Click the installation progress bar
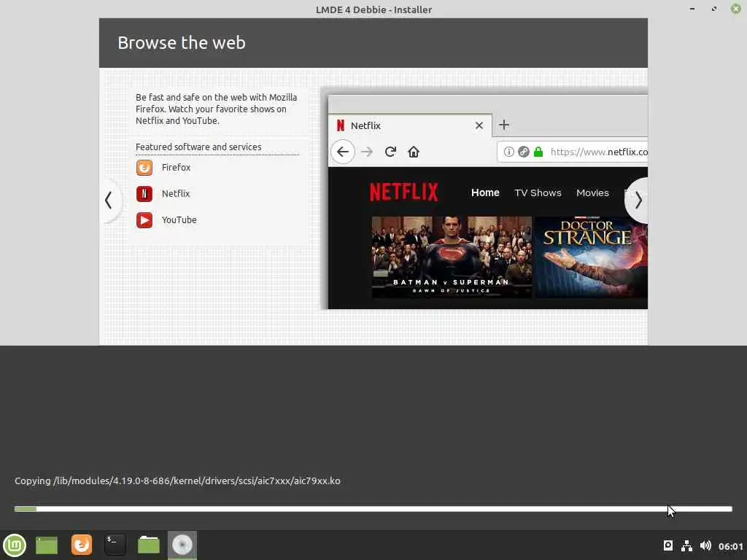 (x=373, y=509)
